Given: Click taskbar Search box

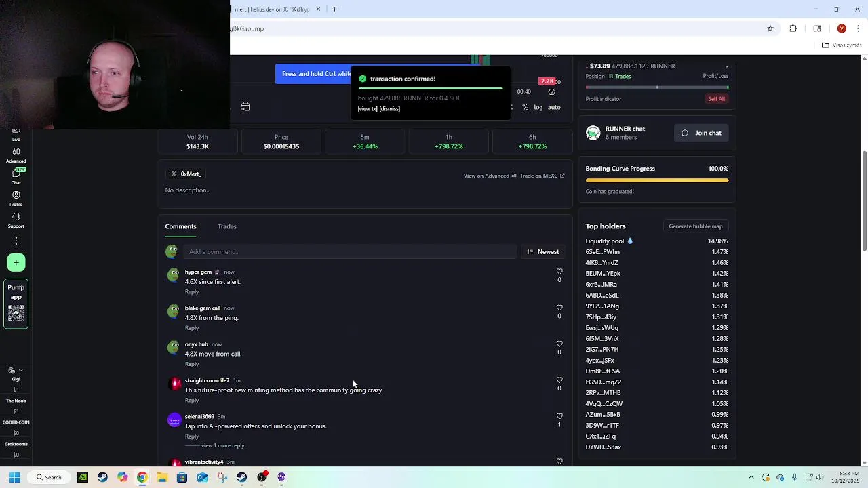Looking at the screenshot, I should point(49,477).
